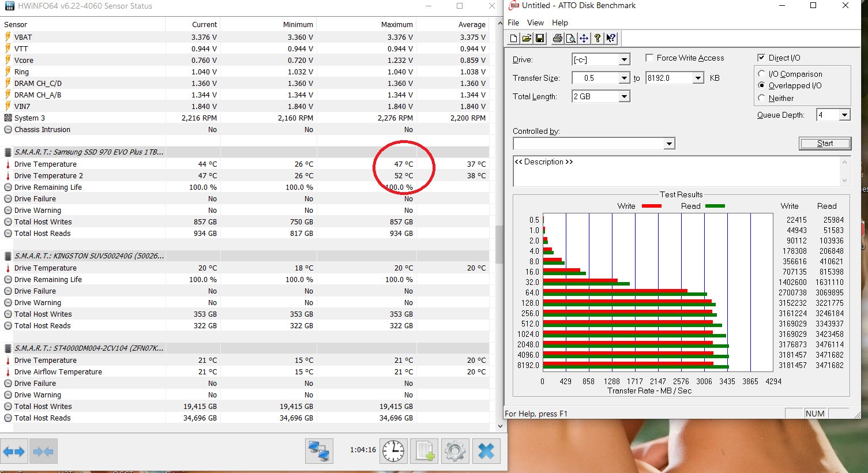The height and width of the screenshot is (473, 868).
Task: Click the Sensor column header in HWiNFO
Action: 83,24
